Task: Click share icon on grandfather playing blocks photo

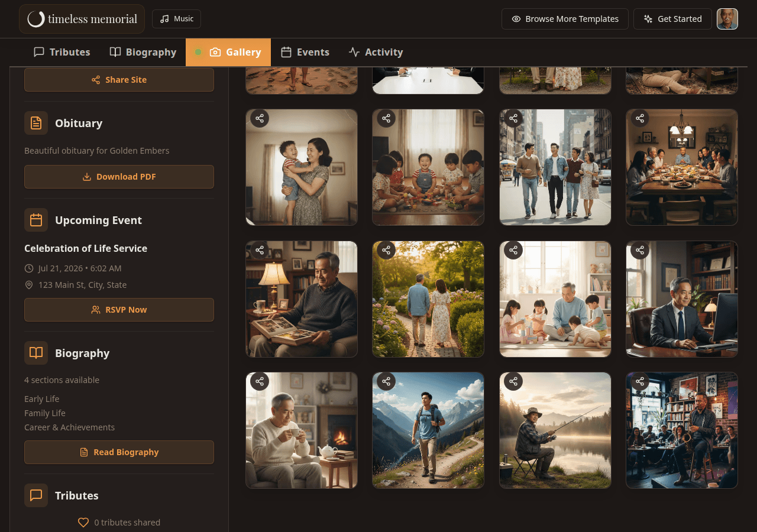Action: [x=513, y=250]
